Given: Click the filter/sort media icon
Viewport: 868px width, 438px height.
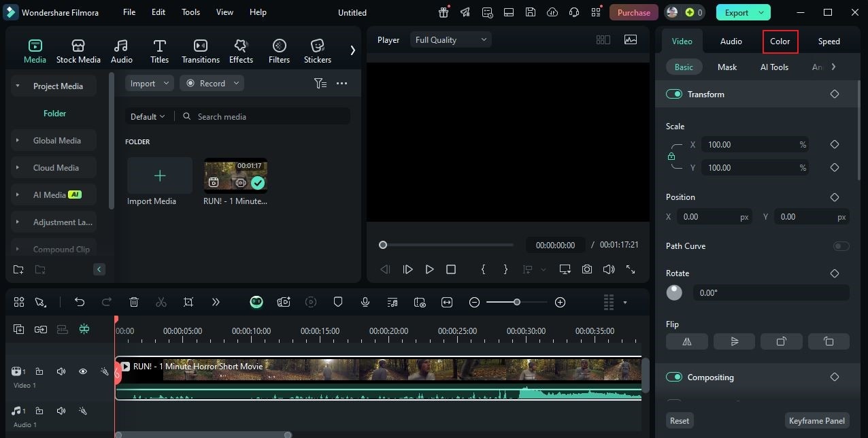Looking at the screenshot, I should click(x=320, y=83).
